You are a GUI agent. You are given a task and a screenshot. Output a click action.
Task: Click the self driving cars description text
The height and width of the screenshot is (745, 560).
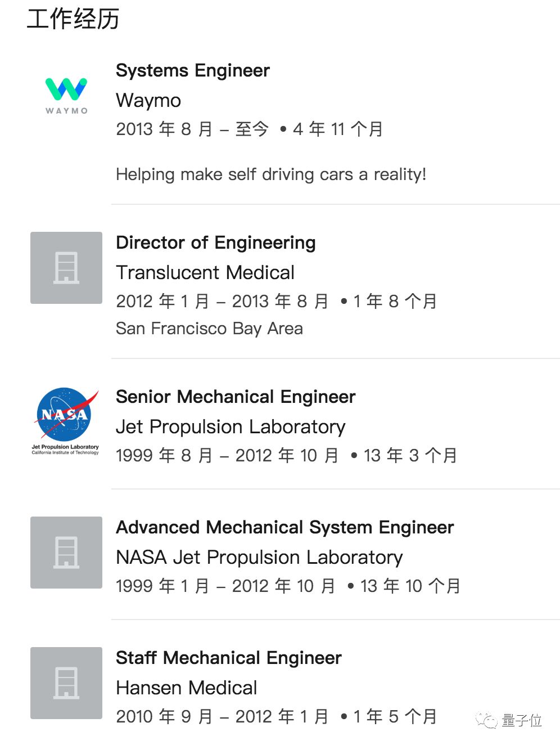point(271,174)
